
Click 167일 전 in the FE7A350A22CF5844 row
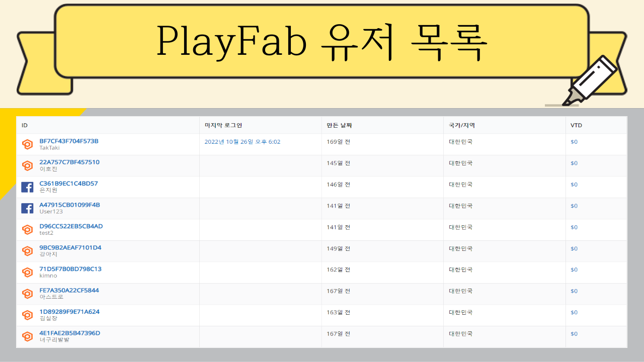339,291
